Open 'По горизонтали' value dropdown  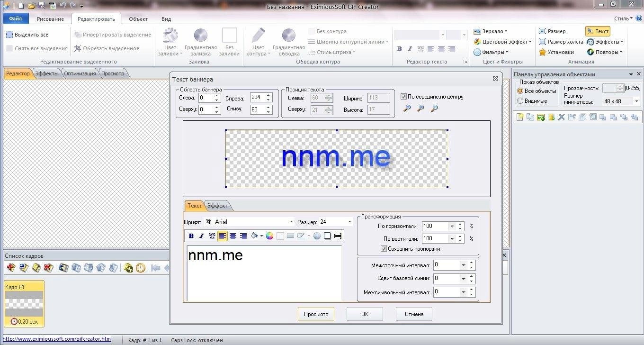(452, 226)
